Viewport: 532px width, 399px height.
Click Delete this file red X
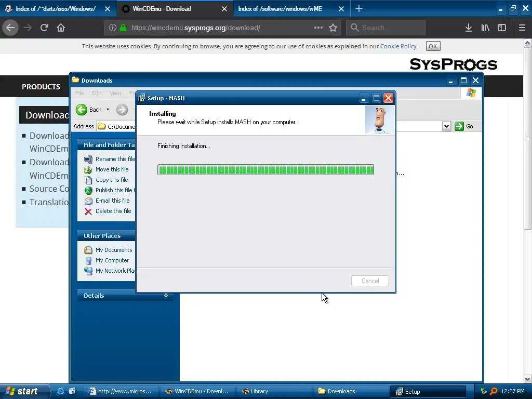pyautogui.click(x=88, y=211)
